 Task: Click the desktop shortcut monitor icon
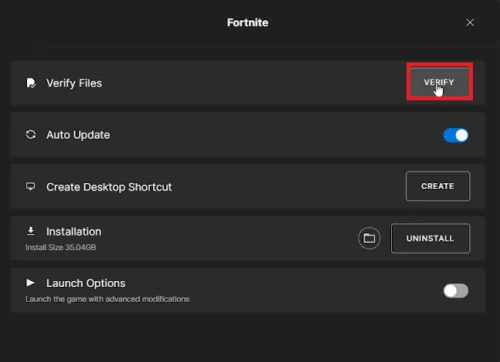point(31,186)
